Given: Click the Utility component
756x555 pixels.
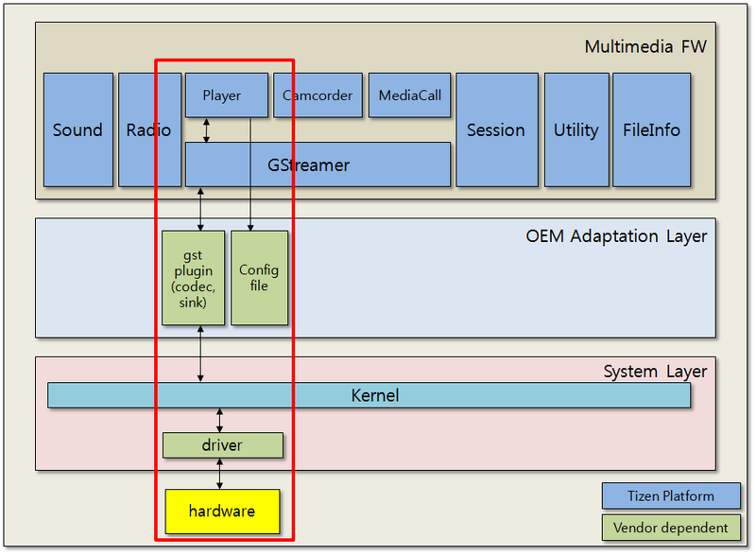Looking at the screenshot, I should 576,130.
